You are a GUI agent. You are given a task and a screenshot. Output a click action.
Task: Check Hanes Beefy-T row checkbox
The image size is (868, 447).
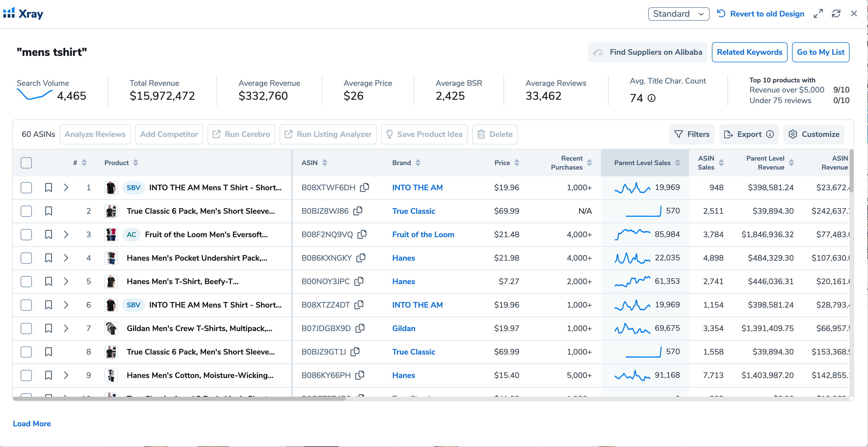pyautogui.click(x=26, y=281)
